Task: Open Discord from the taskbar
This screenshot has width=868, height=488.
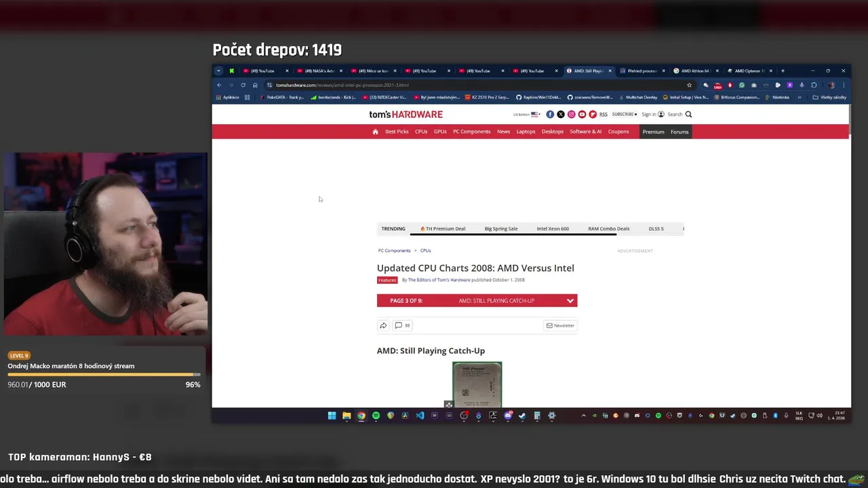Action: coord(508,415)
